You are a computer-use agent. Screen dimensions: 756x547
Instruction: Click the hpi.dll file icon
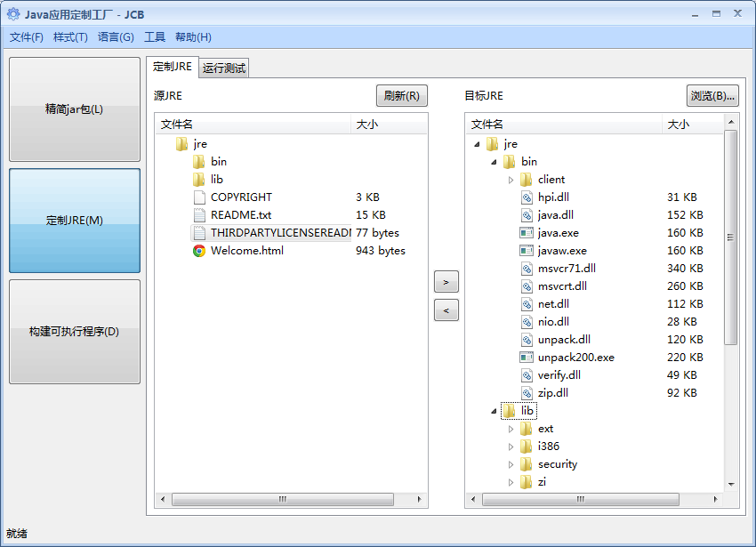tap(527, 197)
